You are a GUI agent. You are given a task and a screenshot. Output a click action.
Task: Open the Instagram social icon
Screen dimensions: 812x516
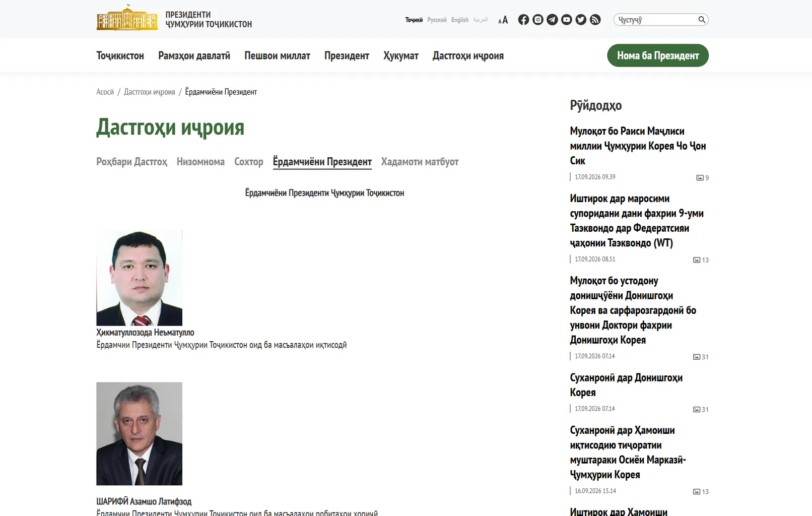pos(538,20)
